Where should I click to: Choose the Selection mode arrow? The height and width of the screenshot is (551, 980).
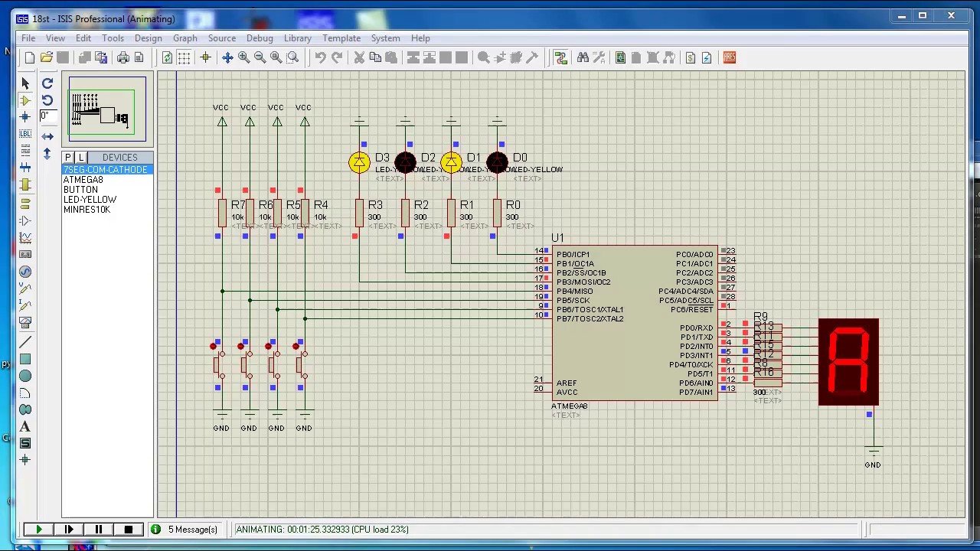25,83
